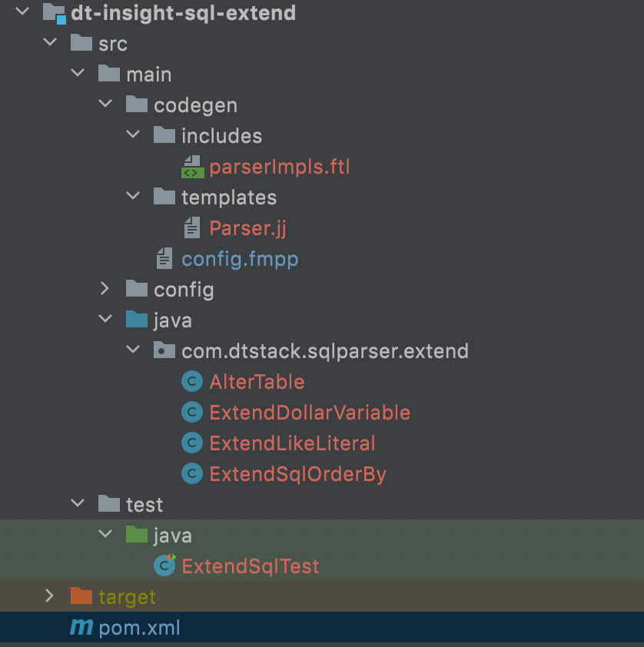
Task: Select the com.dtstack.sqlparser.extend package name
Action: pos(325,351)
